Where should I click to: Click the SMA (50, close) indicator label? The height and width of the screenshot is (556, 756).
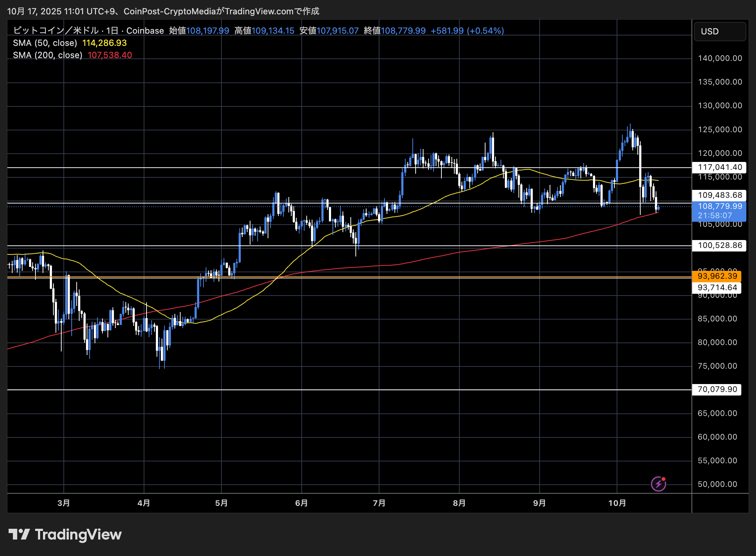[45, 43]
